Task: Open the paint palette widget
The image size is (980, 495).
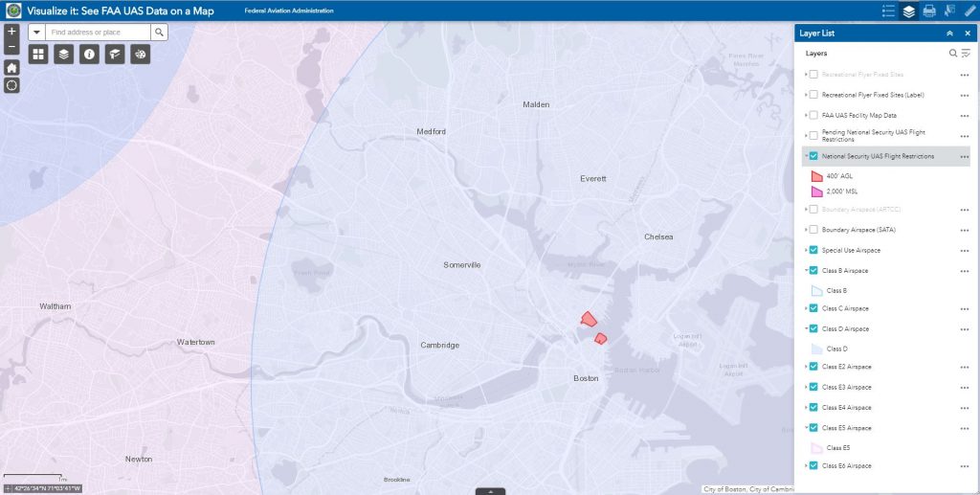Action: tap(141, 55)
